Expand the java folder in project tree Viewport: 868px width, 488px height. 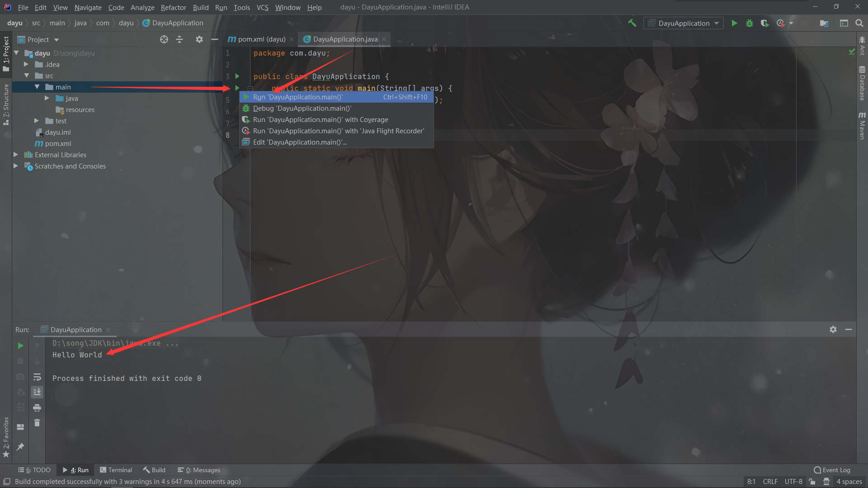coord(47,98)
